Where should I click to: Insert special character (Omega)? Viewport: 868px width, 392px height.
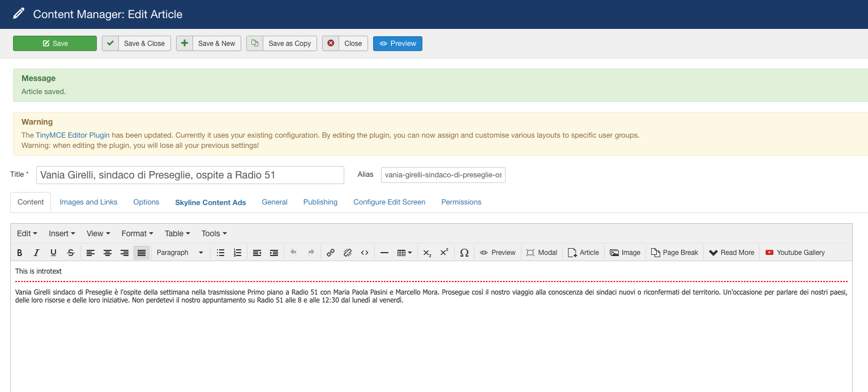tap(464, 253)
